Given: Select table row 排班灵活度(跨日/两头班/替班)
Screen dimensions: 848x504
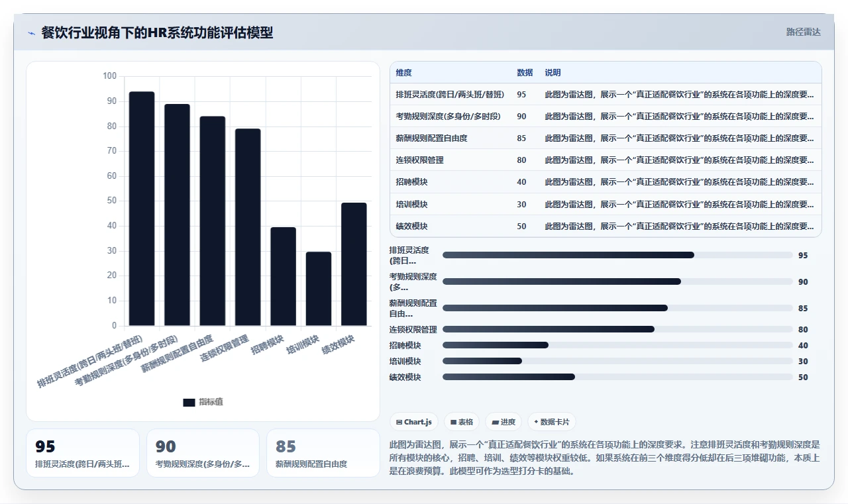Looking at the screenshot, I should (606, 94).
